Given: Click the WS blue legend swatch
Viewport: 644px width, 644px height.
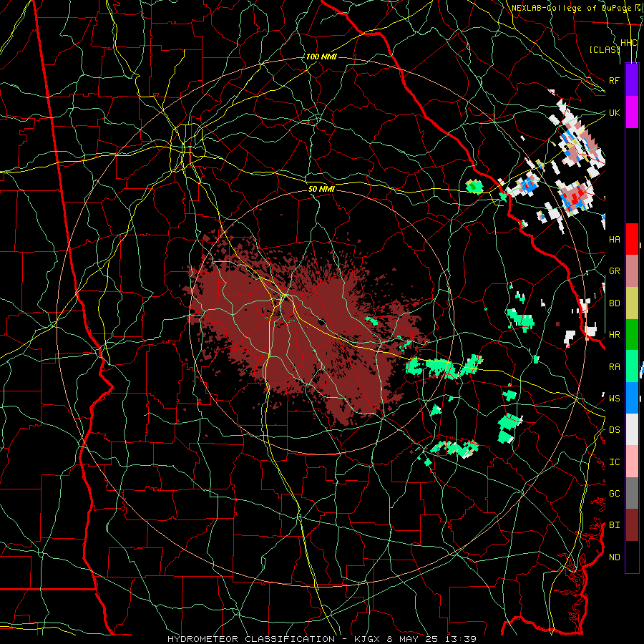Looking at the screenshot, I should tap(632, 398).
